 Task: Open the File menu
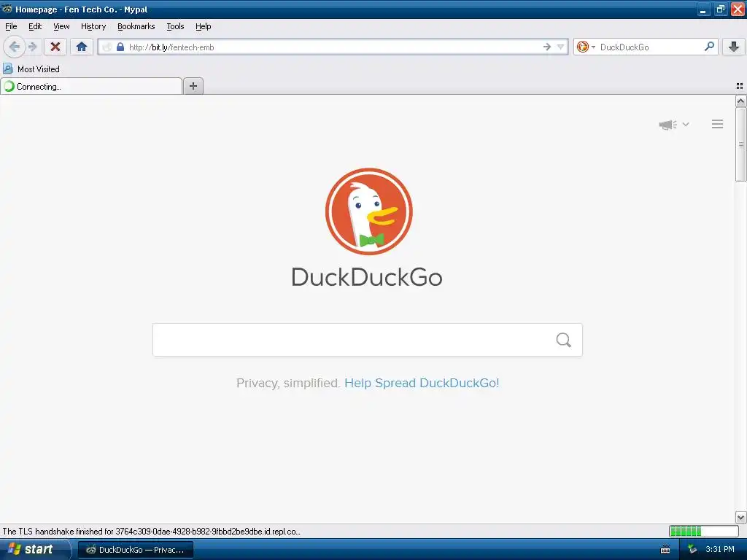[x=11, y=26]
